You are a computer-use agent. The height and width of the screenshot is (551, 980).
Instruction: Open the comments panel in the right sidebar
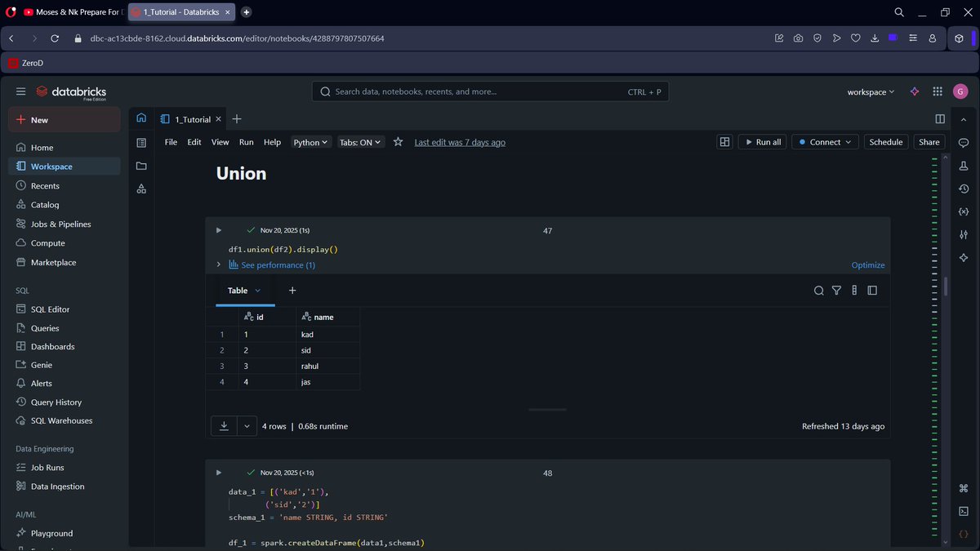pyautogui.click(x=963, y=143)
